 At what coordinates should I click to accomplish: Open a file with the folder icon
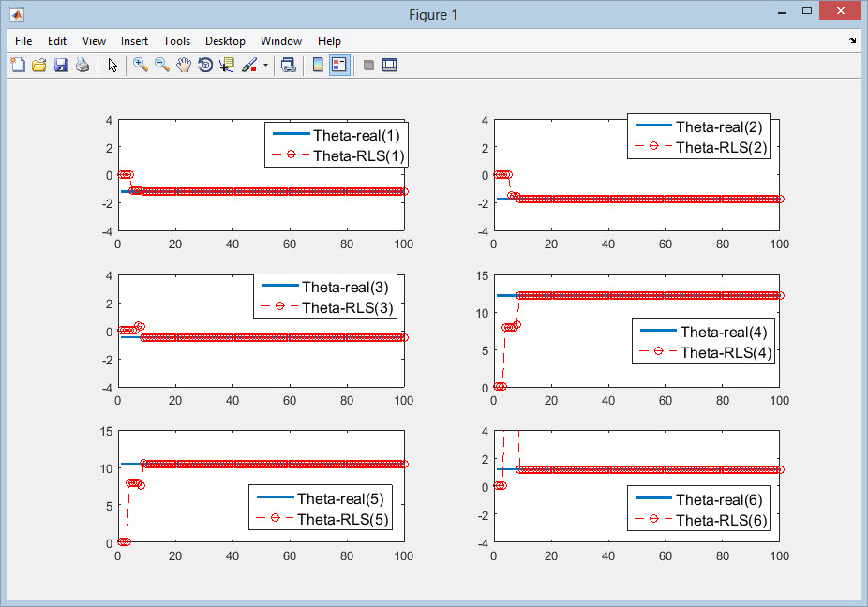pos(38,65)
